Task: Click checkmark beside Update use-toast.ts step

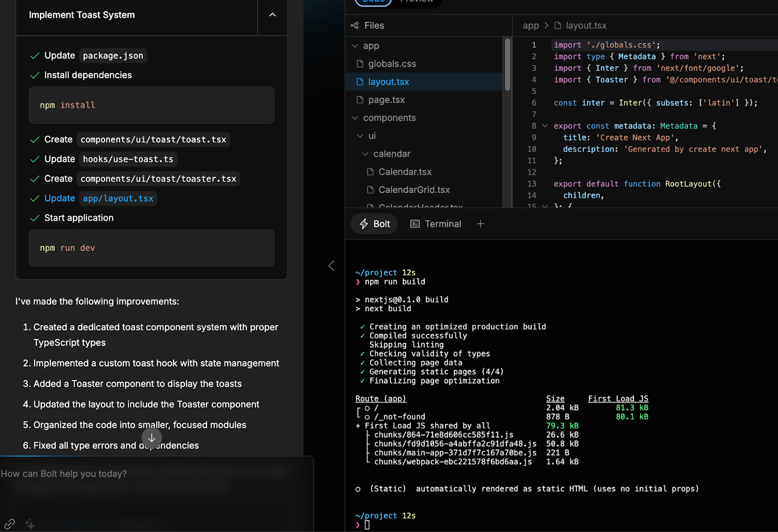Action: click(x=35, y=160)
